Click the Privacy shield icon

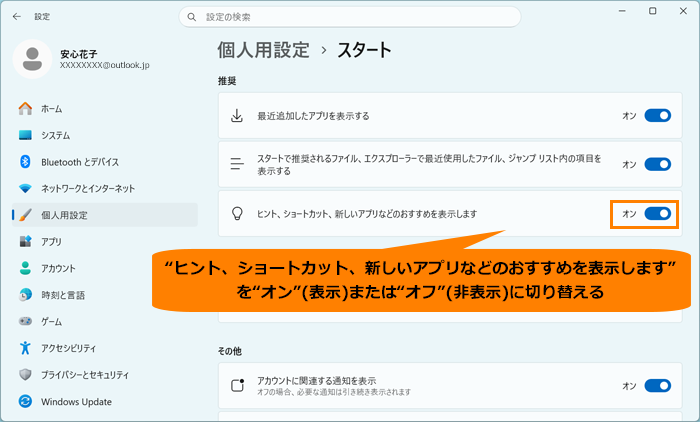pos(25,375)
